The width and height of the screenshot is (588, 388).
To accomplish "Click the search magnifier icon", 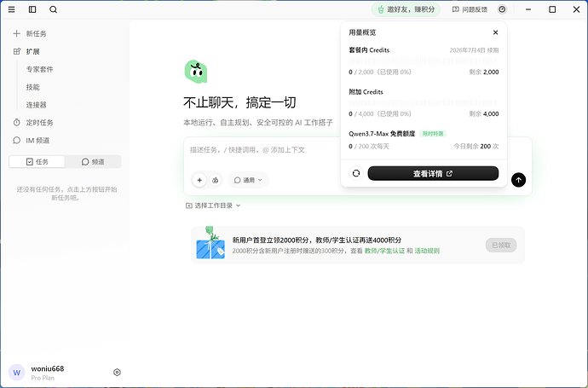I will tap(53, 9).
